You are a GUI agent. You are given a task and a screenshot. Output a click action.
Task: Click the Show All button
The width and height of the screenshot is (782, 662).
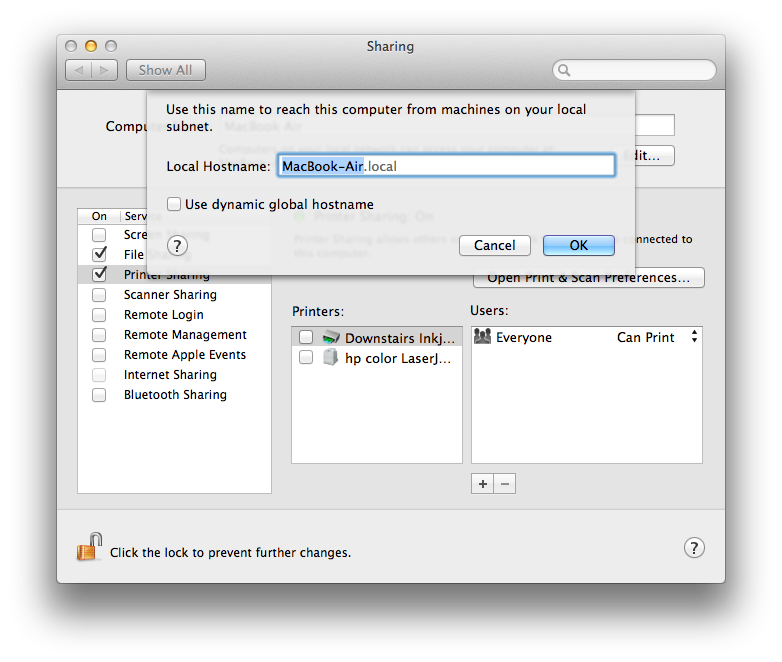click(166, 70)
